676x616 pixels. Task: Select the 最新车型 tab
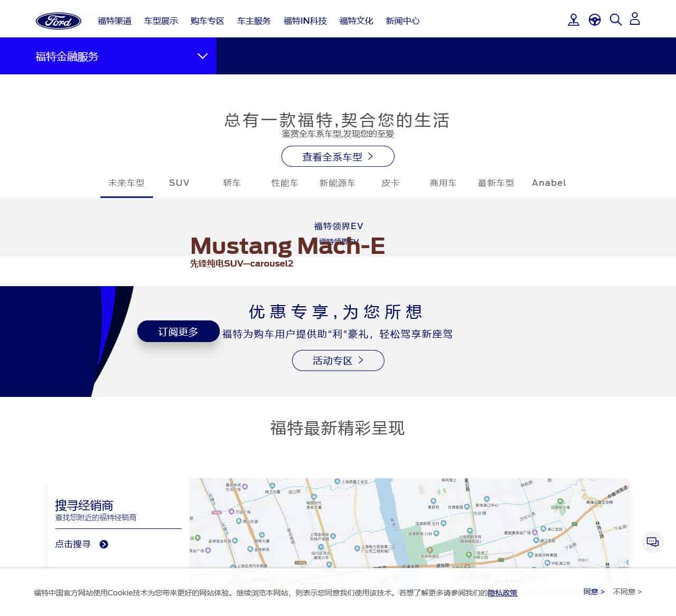pyautogui.click(x=496, y=183)
